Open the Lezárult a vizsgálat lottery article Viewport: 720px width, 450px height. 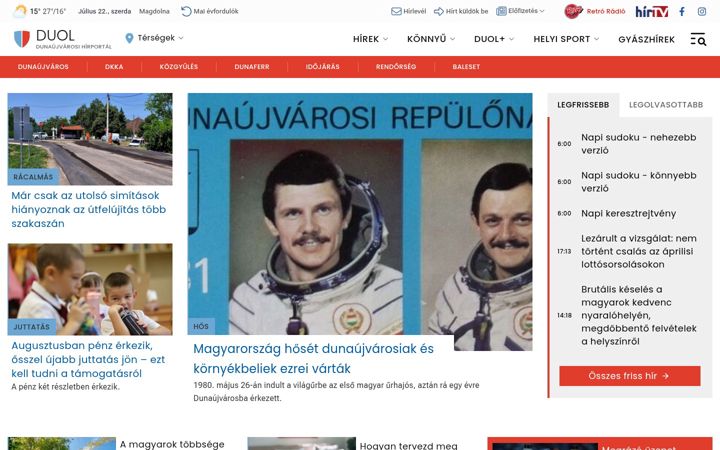(638, 251)
